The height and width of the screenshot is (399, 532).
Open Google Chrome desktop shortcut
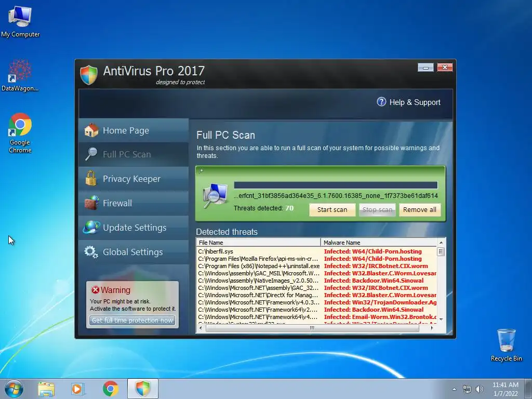[x=20, y=133]
